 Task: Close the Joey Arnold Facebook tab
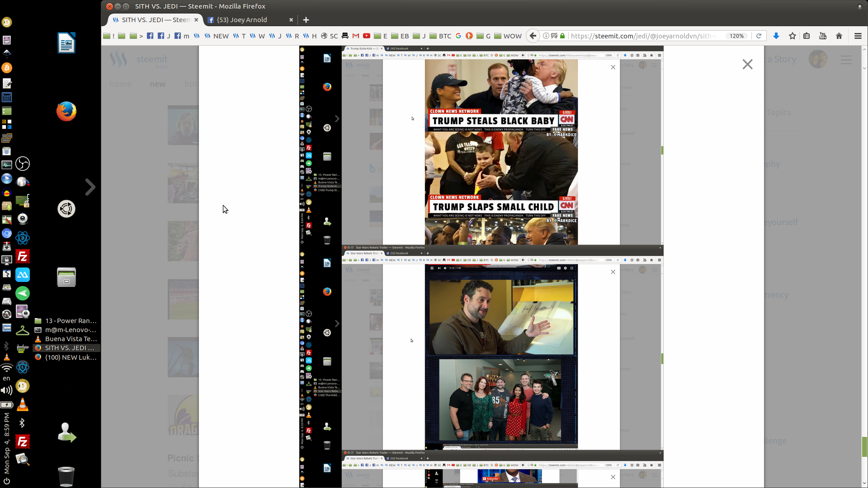point(291,20)
